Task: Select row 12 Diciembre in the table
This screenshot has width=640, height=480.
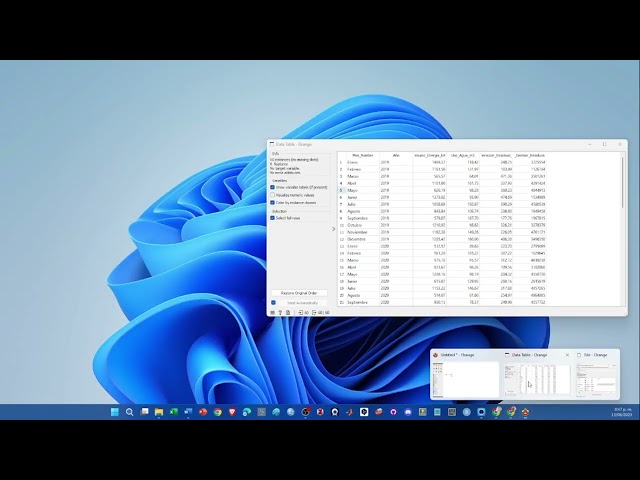Action: tap(442, 239)
